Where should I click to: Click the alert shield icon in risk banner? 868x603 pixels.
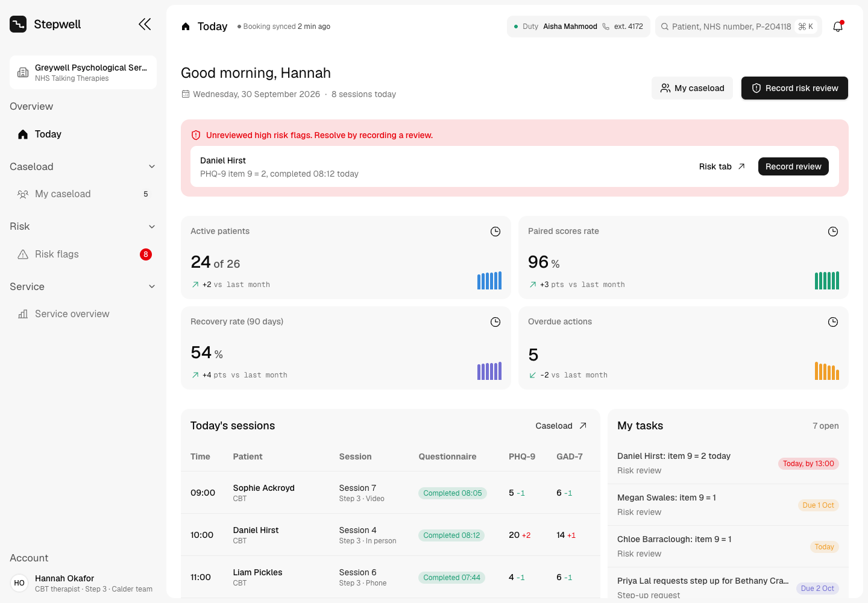coord(196,135)
